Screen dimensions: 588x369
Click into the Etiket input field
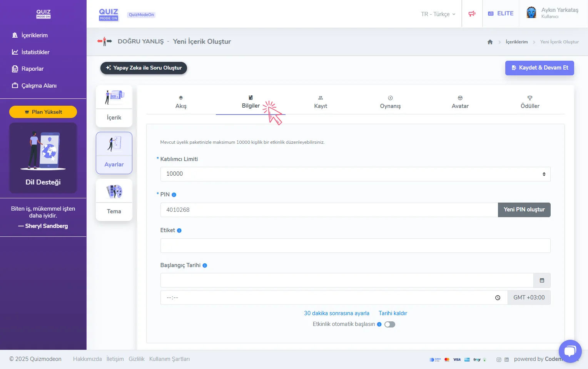tap(355, 246)
